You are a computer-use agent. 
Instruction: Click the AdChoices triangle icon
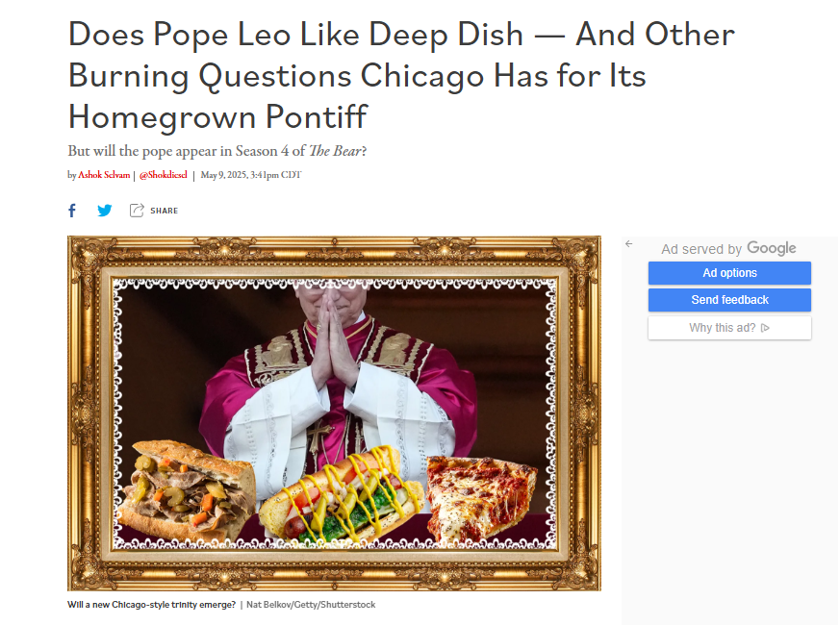click(x=765, y=328)
